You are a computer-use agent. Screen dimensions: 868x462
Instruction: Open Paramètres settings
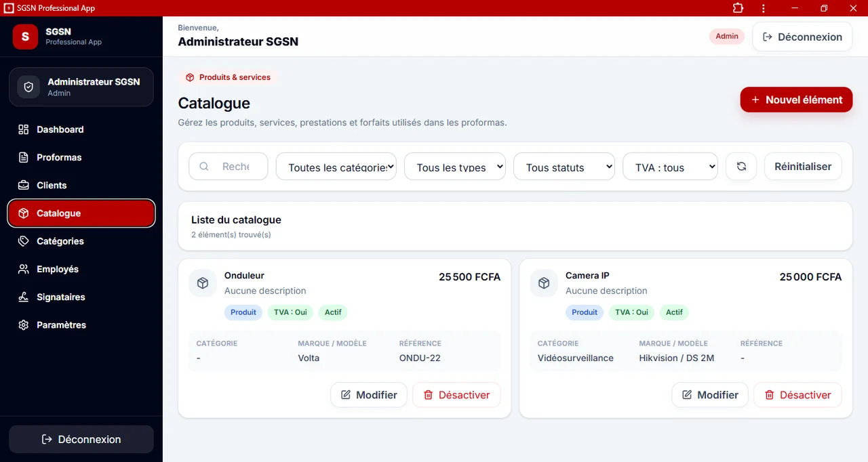click(x=81, y=325)
